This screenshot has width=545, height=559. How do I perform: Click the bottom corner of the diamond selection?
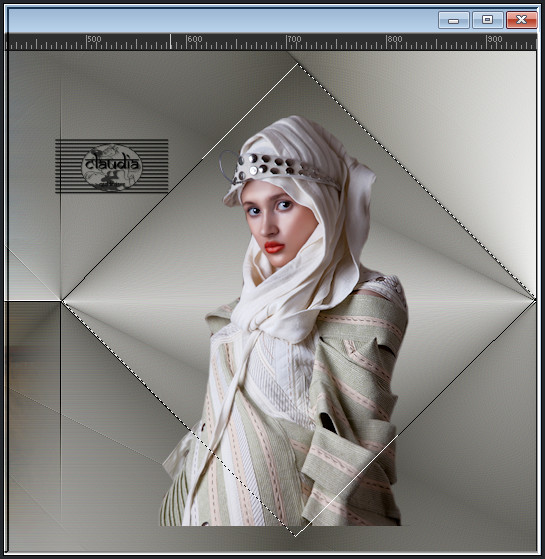pos(295,535)
